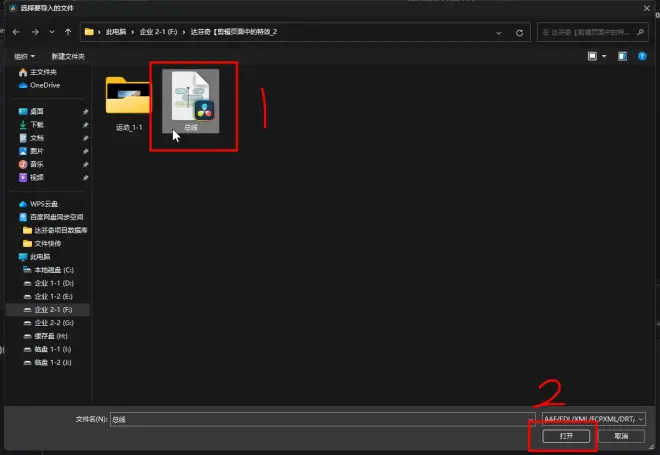The height and width of the screenshot is (455, 660).
Task: Click 取消 to cancel the dialog
Action: pos(621,436)
